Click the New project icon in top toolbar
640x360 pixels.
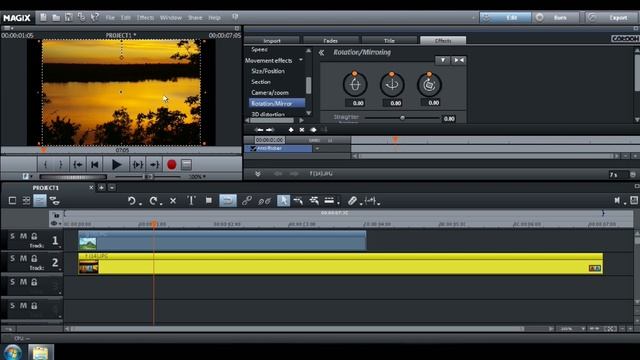click(43, 18)
